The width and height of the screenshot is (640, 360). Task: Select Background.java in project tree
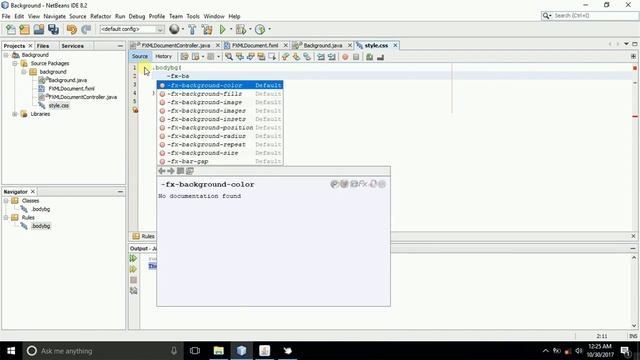[67, 80]
